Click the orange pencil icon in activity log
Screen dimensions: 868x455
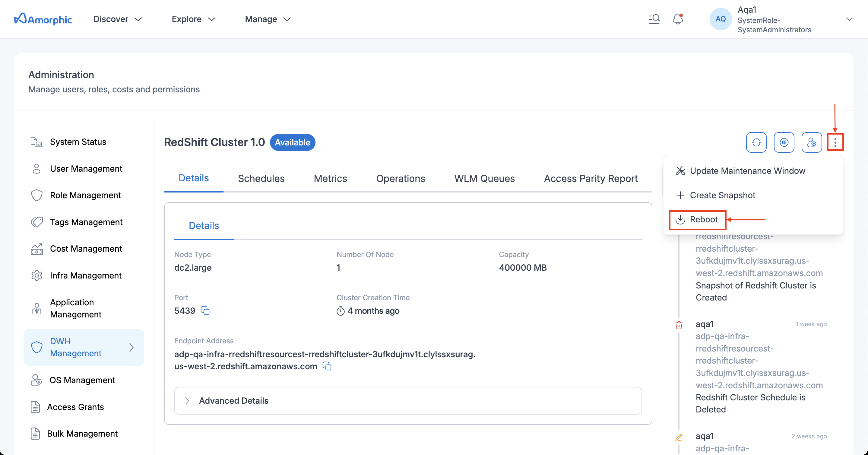tap(679, 437)
